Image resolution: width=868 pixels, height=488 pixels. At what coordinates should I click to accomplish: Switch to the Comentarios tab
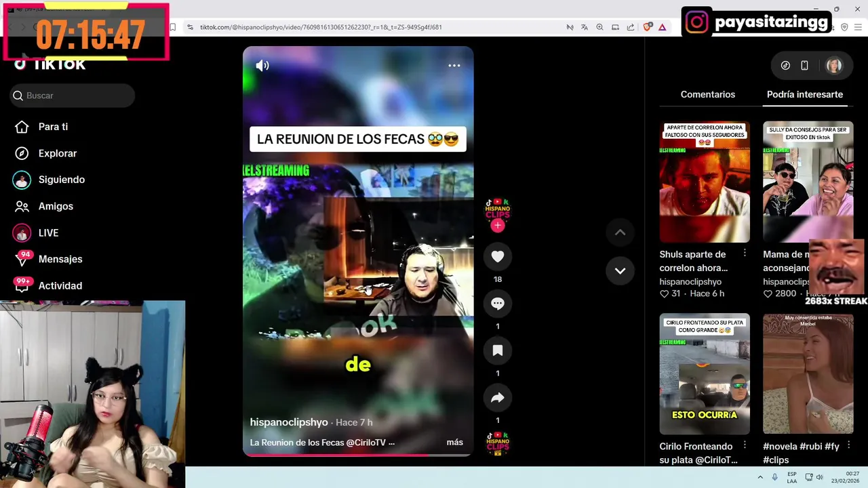tap(707, 94)
